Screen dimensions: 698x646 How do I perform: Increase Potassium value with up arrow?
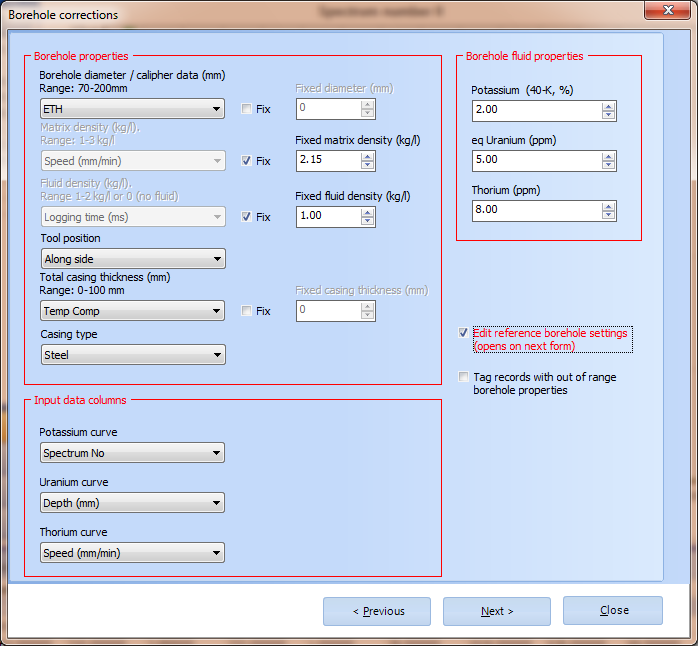[x=609, y=106]
